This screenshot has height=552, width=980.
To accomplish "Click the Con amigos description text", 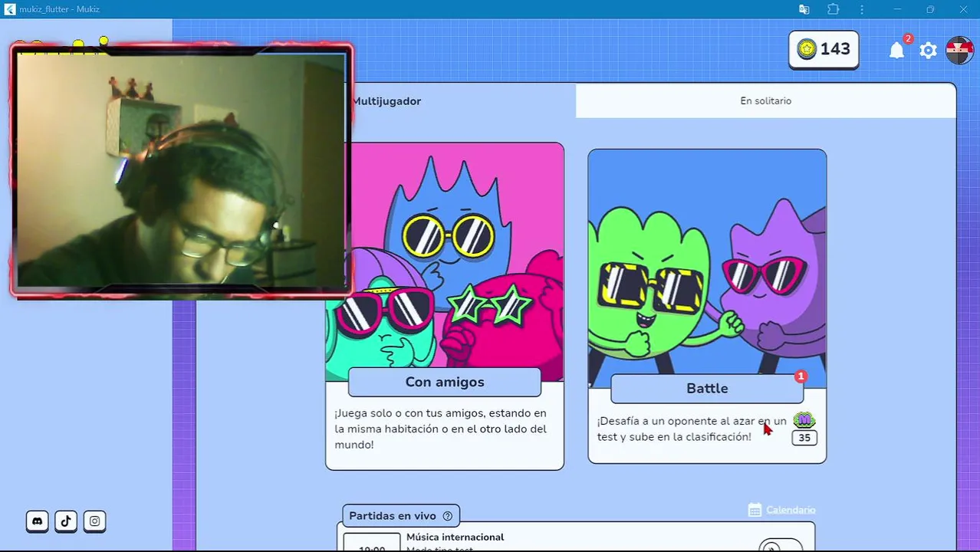I will 441,429.
